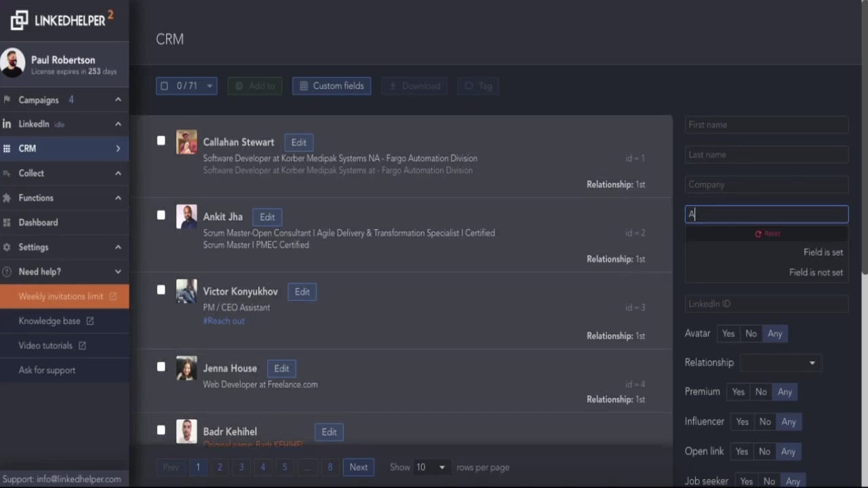
Task: Open Weekly invitations limit link
Action: coord(64,296)
